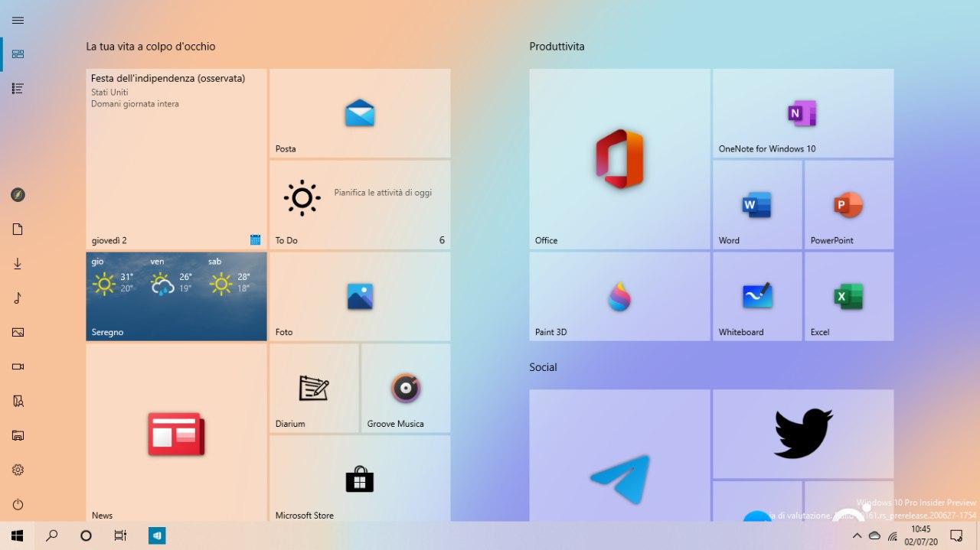Image resolution: width=980 pixels, height=550 pixels.
Task: Open the Foto app tile
Action: [360, 296]
